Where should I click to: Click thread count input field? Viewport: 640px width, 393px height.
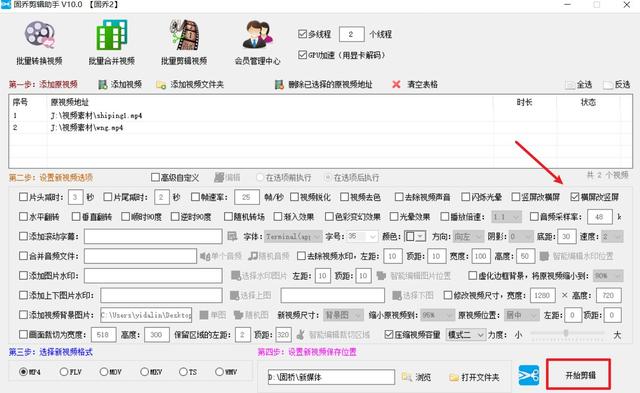click(351, 34)
